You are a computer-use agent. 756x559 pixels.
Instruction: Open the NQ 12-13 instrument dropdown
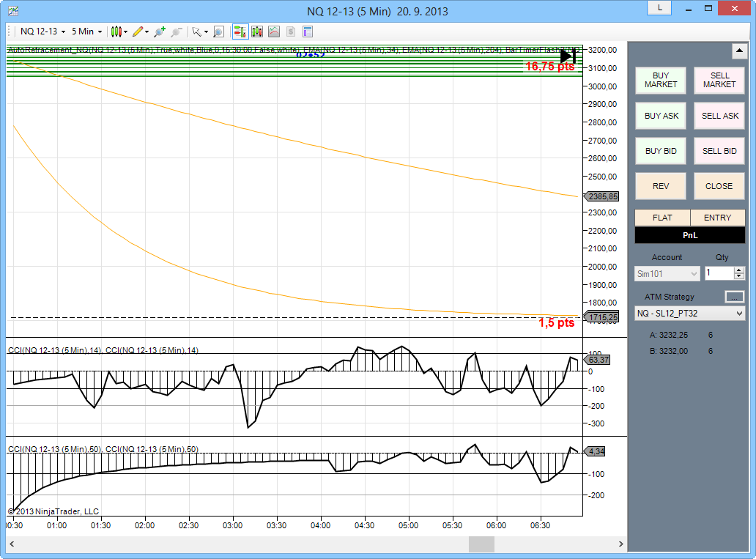click(42, 32)
